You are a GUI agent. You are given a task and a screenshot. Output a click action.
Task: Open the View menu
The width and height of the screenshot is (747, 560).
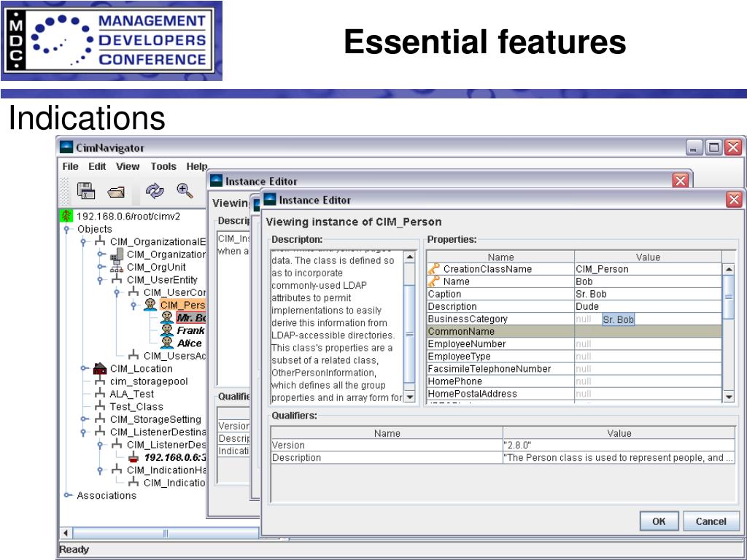(x=128, y=166)
